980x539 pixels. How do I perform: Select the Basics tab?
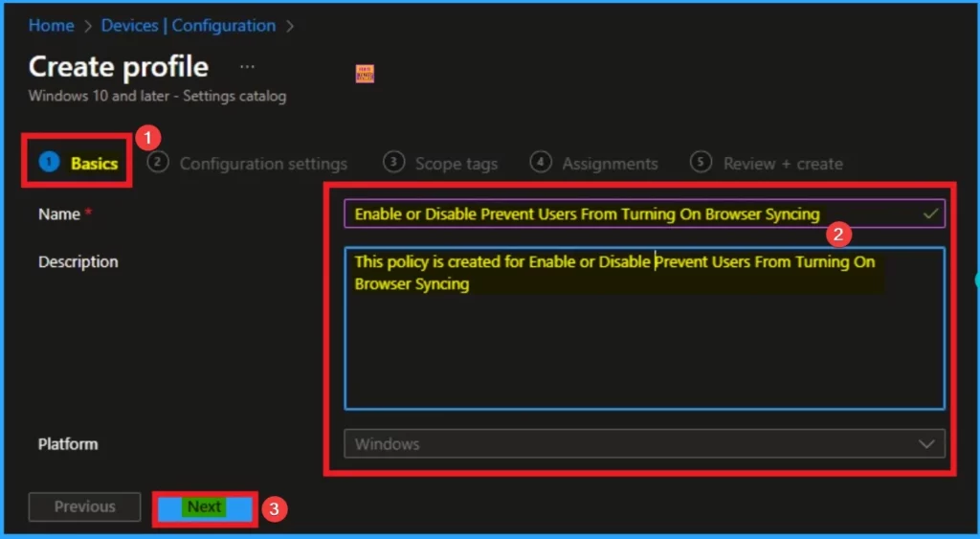(x=78, y=163)
